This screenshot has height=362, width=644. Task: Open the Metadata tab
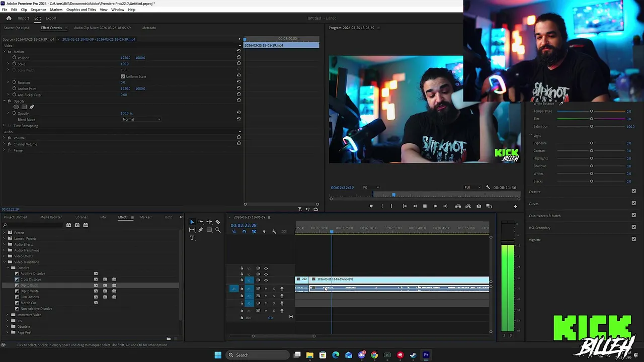pos(149,28)
